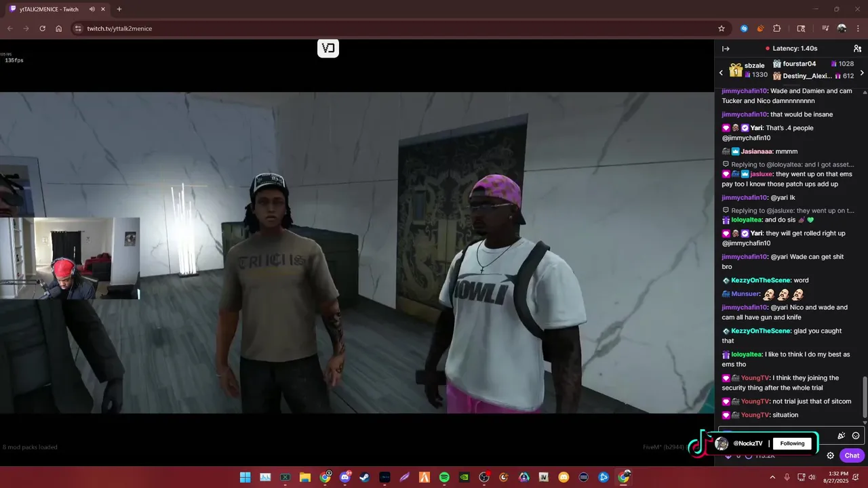Click the chat panel scrollbar

point(865,398)
